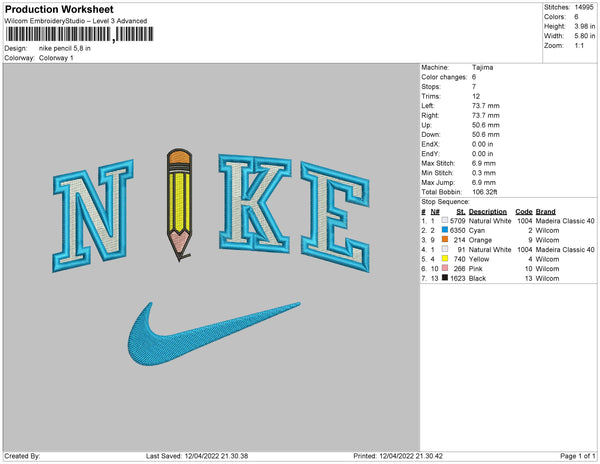
Task: Click 'Page 1 of 1' in the footer
Action: (577, 456)
